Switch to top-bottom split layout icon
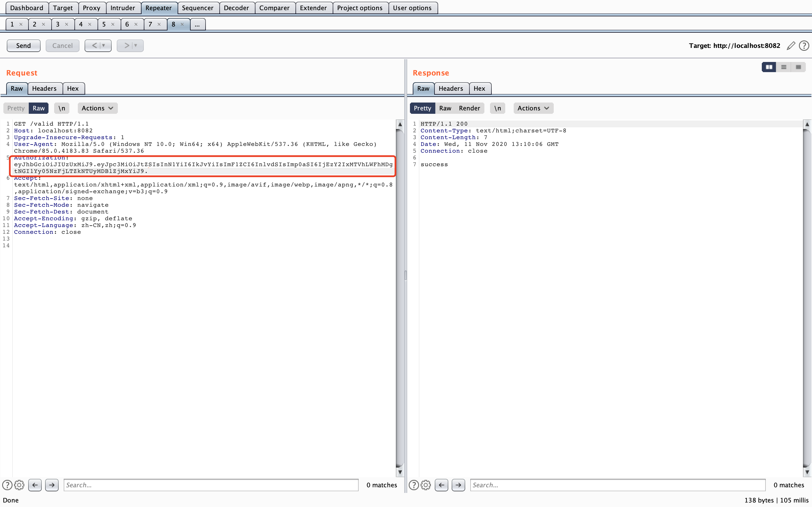This screenshot has width=812, height=507. (784, 67)
